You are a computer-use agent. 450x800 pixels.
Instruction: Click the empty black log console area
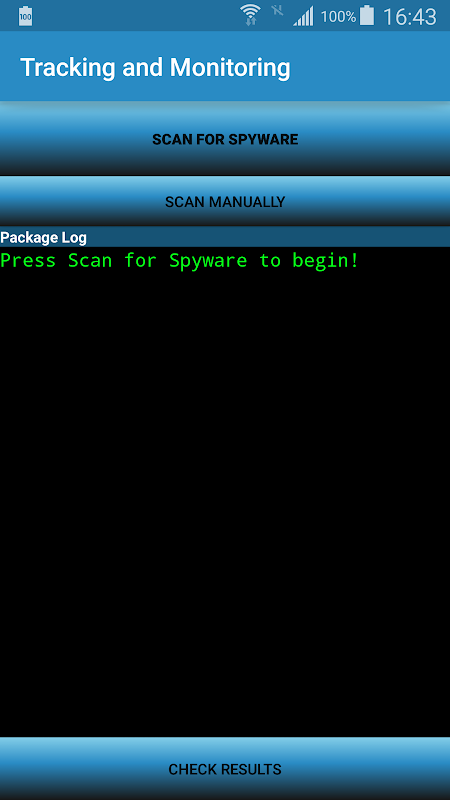pyautogui.click(x=225, y=503)
